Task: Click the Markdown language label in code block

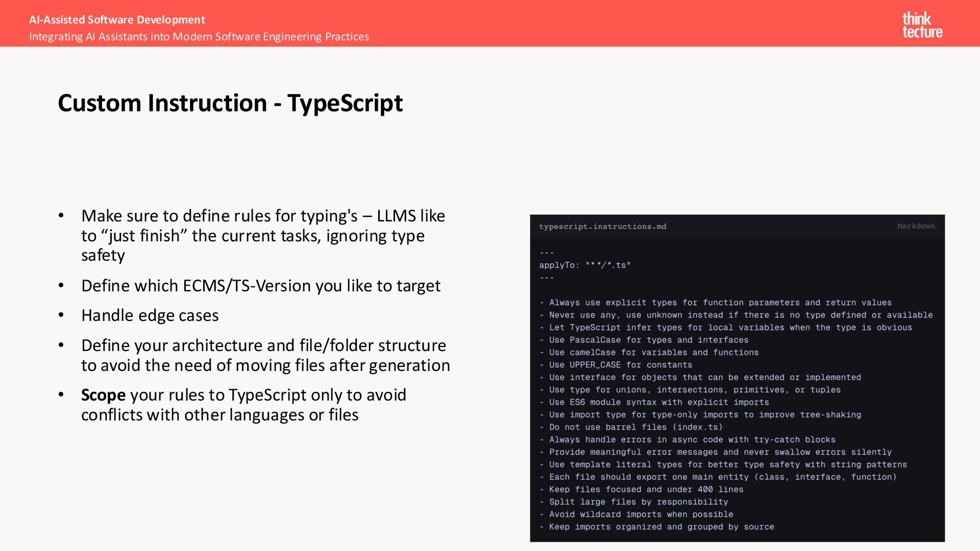Action: [x=916, y=226]
